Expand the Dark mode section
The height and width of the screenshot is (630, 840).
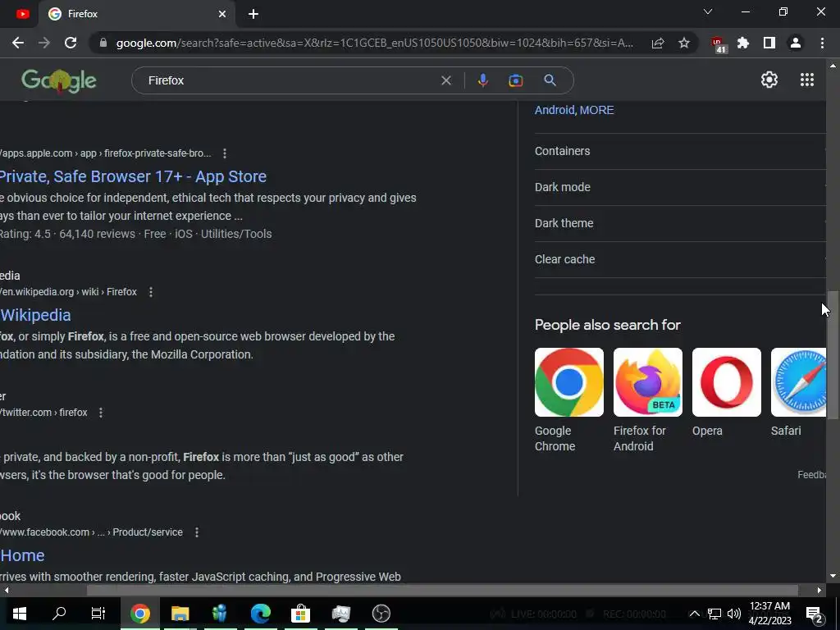(680, 187)
